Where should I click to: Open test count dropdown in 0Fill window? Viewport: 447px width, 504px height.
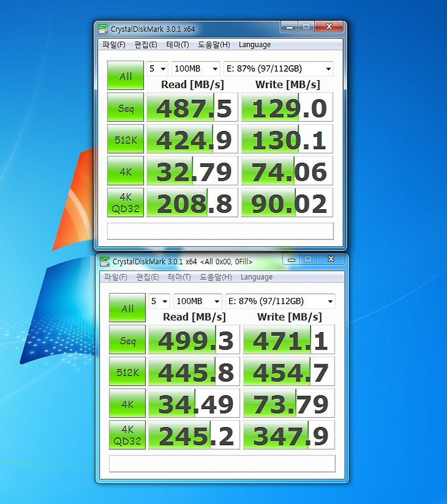click(159, 301)
